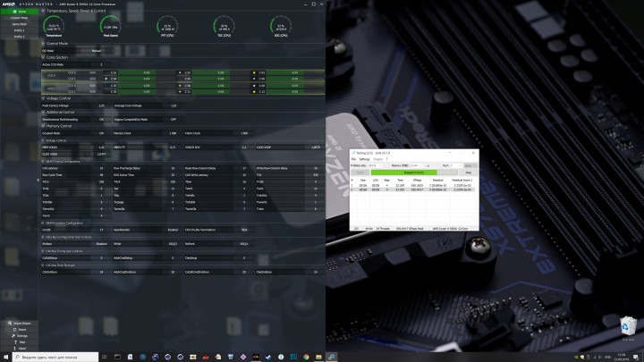Image resolution: width=644 pixels, height=362 pixels.
Task: Collapse the Additional Control section
Action: click(43, 112)
